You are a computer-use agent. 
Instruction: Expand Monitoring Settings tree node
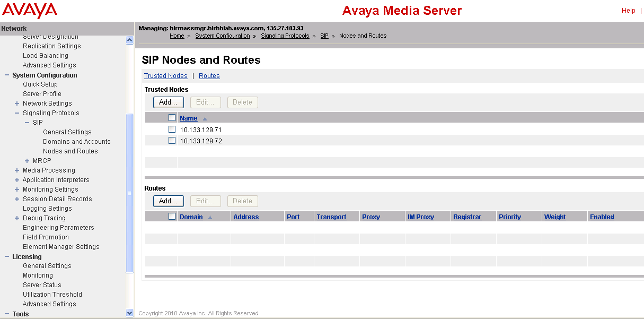[x=17, y=189]
